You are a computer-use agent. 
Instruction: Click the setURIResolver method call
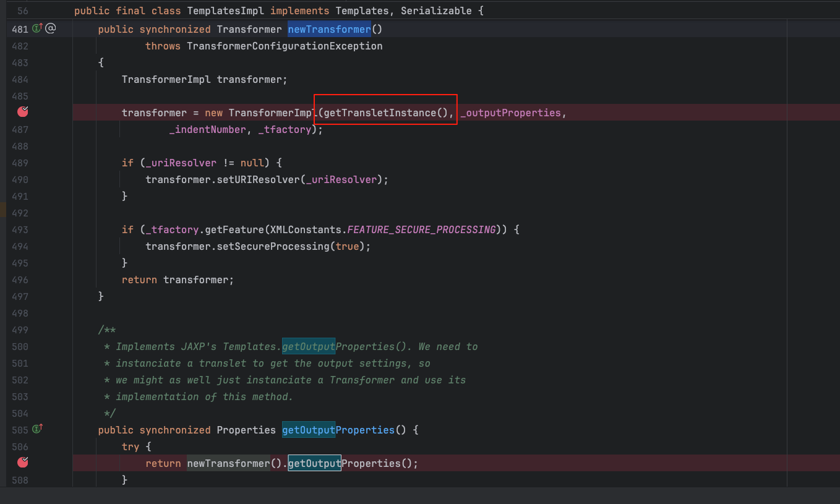[258, 179]
